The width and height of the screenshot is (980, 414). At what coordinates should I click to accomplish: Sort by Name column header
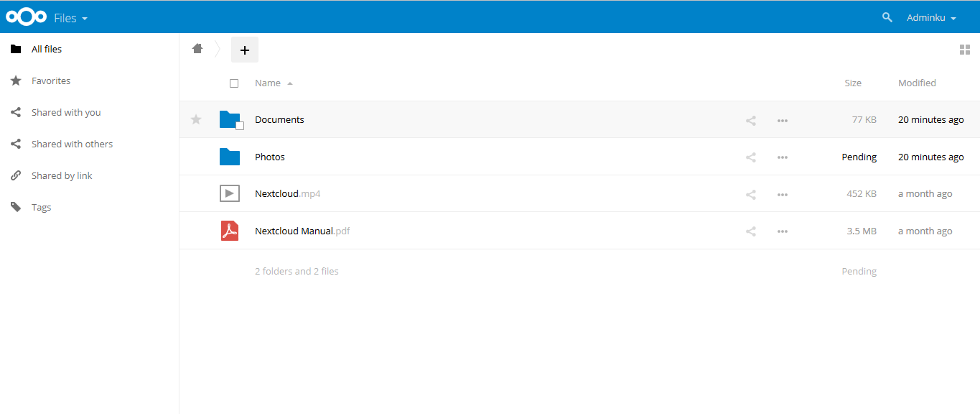click(x=268, y=83)
